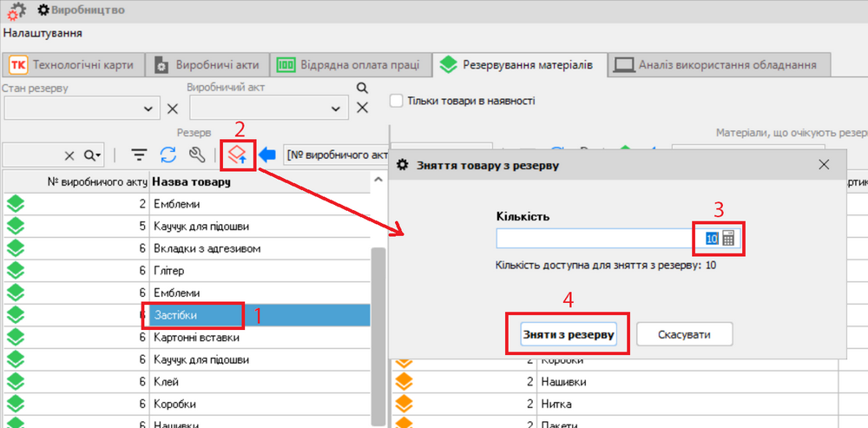Click the refresh icon in the reserve toolbar
The image size is (868, 428).
(x=168, y=155)
